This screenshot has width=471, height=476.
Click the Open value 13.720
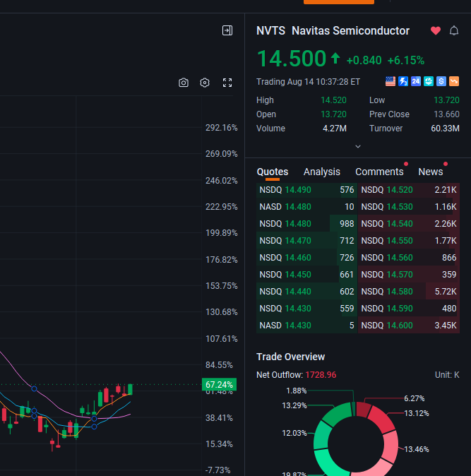(333, 114)
